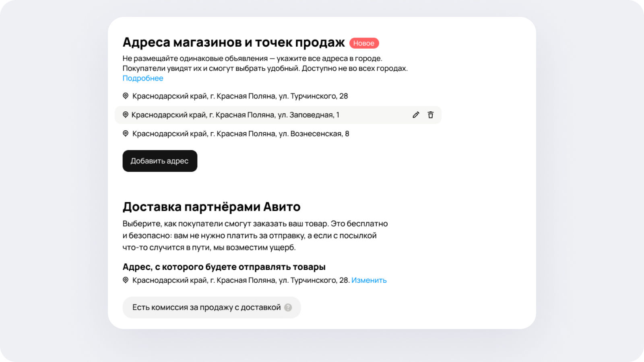Click the description paragraph starting "Выберите, как покупатели"

[x=255, y=235]
